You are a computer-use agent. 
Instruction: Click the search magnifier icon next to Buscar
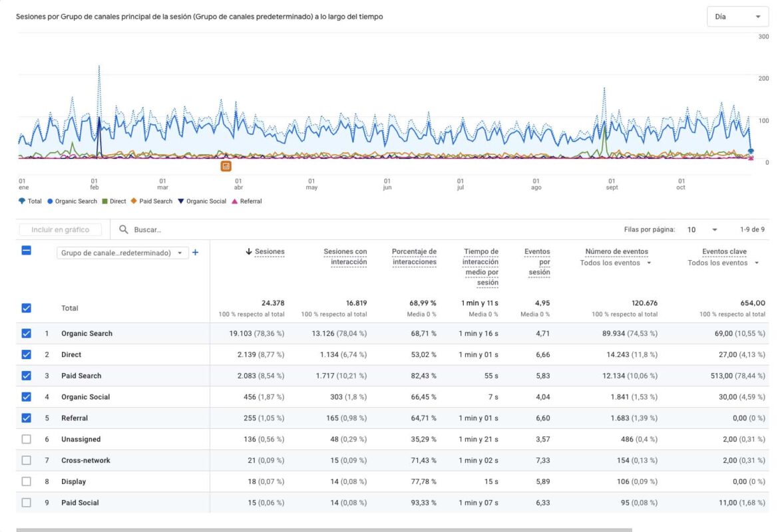click(124, 229)
